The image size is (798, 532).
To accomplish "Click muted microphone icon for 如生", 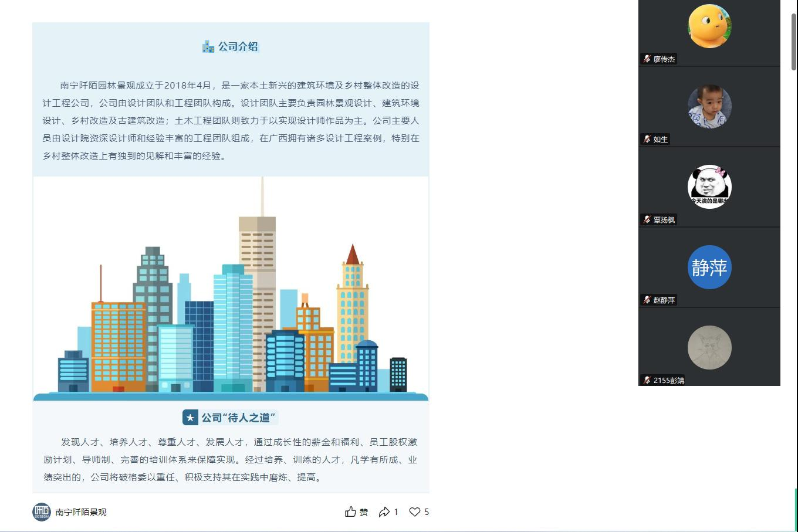I will [x=647, y=139].
